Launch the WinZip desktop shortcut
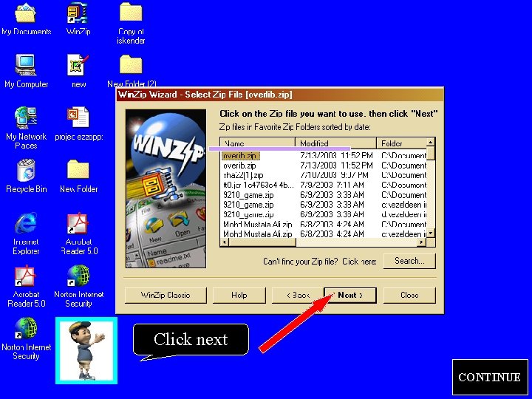 (78, 18)
